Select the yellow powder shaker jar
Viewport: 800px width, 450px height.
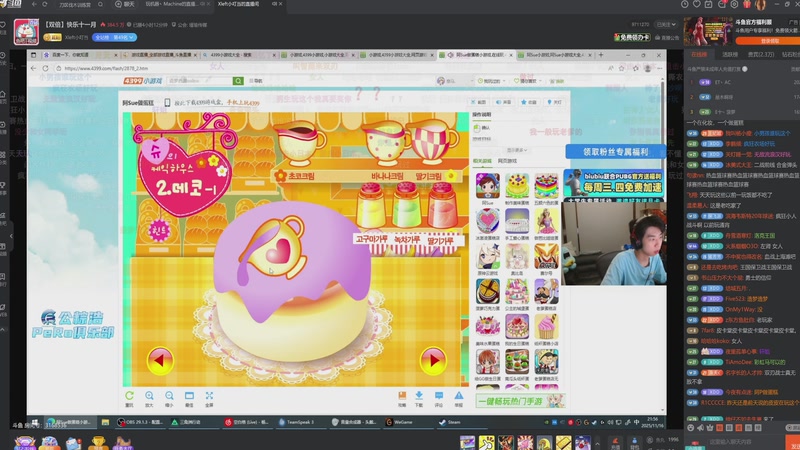(371, 205)
